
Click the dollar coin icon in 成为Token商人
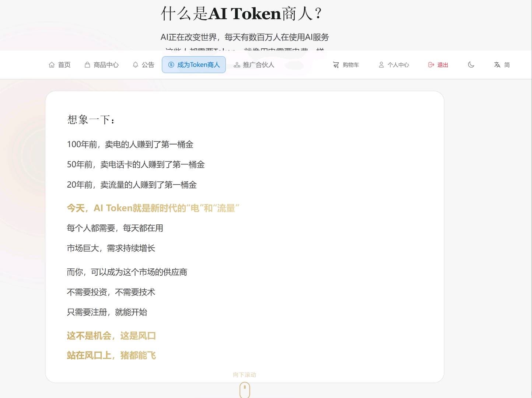(x=171, y=65)
